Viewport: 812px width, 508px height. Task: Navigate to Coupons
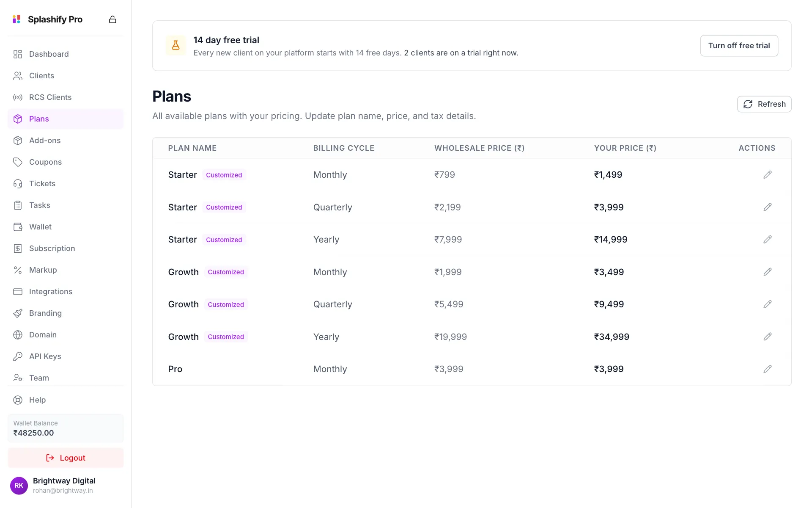pyautogui.click(x=66, y=162)
